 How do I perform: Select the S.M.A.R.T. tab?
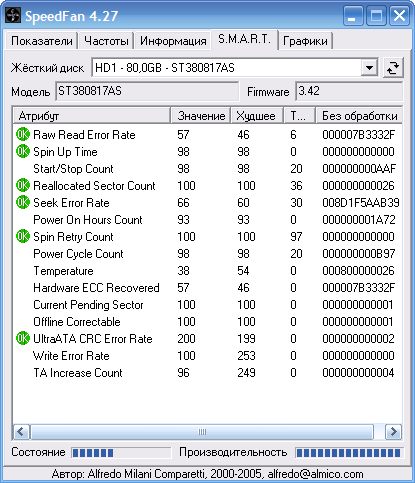pyautogui.click(x=244, y=39)
